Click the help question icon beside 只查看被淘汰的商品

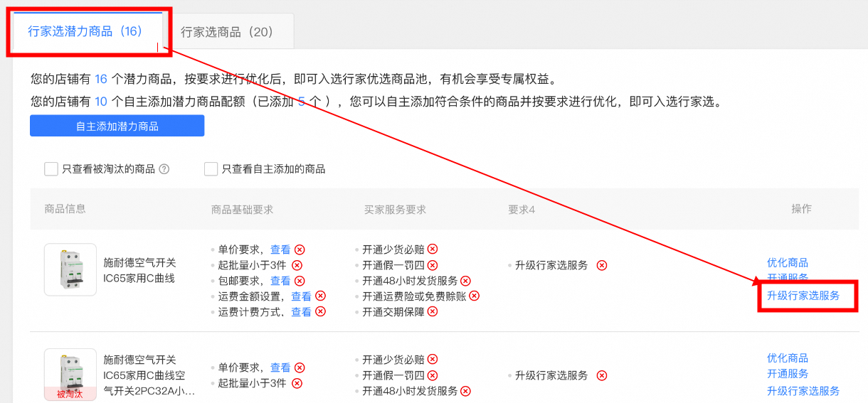(164, 169)
